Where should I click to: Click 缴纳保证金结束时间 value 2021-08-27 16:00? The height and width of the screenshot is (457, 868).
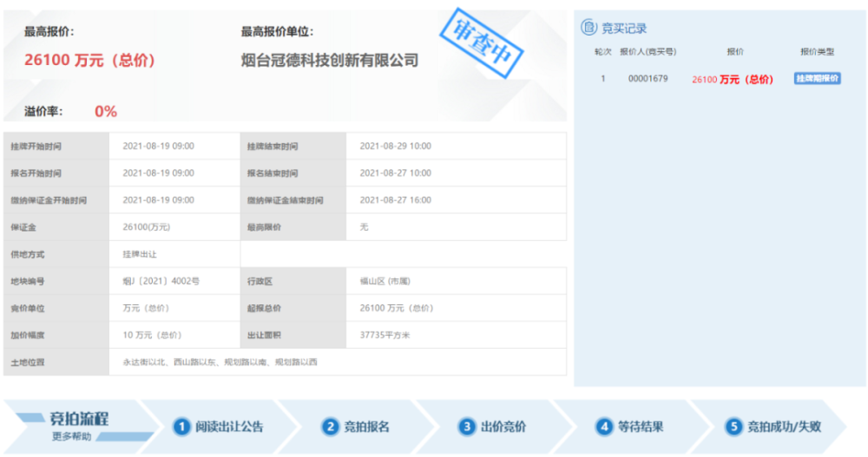(x=395, y=200)
